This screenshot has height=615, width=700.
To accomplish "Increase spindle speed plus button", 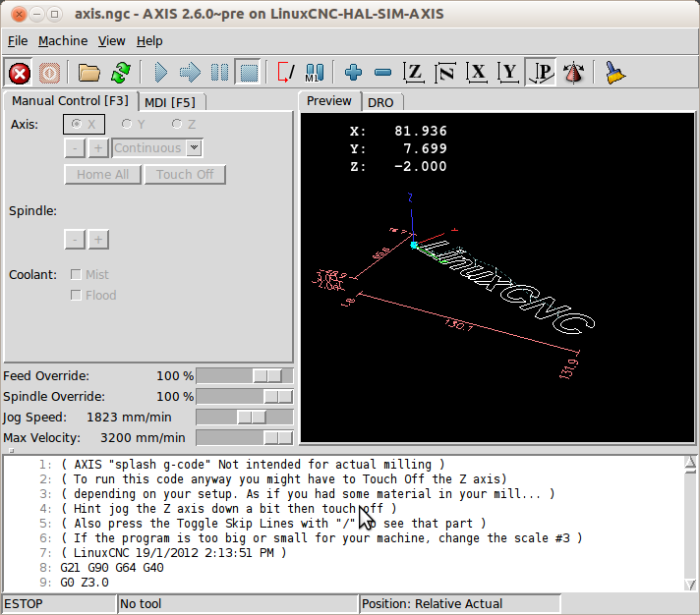I will pyautogui.click(x=98, y=240).
